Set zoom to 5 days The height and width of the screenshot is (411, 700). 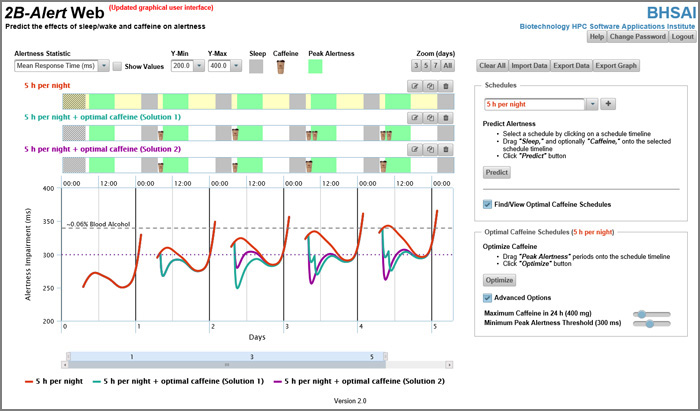(x=426, y=66)
